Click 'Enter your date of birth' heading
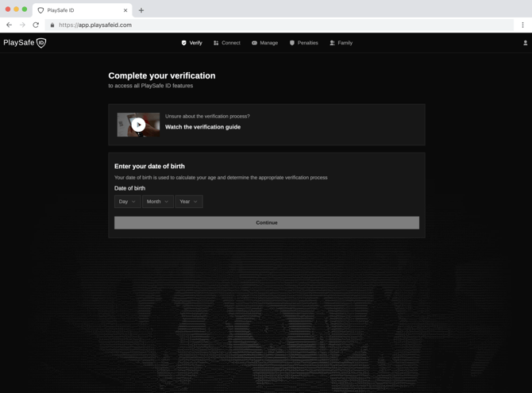This screenshot has width=532, height=393. (149, 166)
